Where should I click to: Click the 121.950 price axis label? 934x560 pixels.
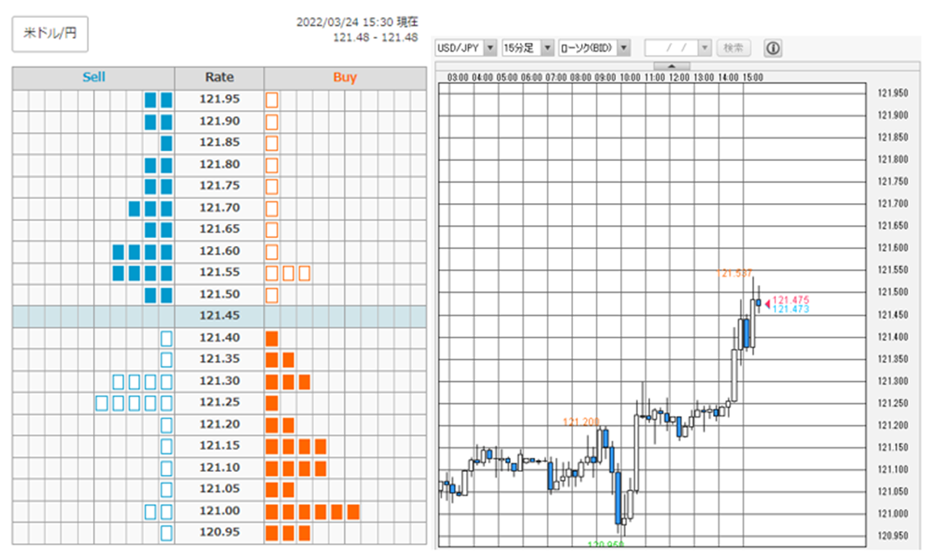point(893,94)
